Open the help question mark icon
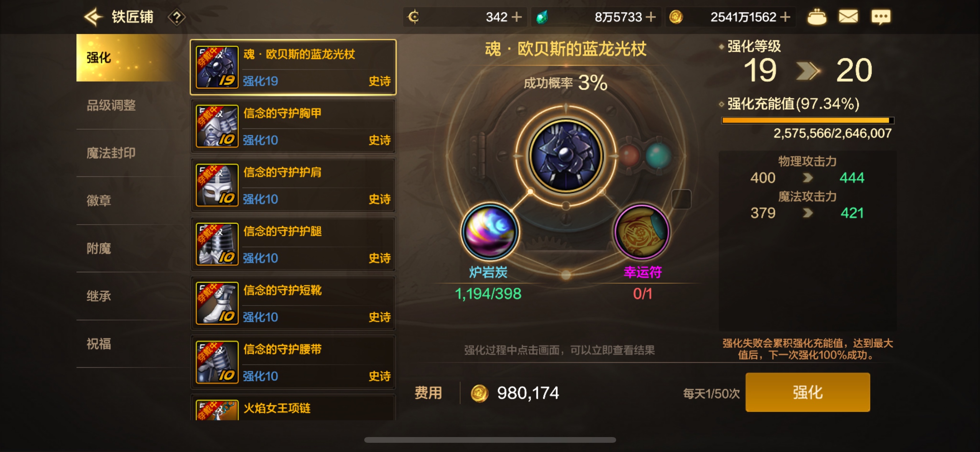This screenshot has width=980, height=452. (176, 17)
